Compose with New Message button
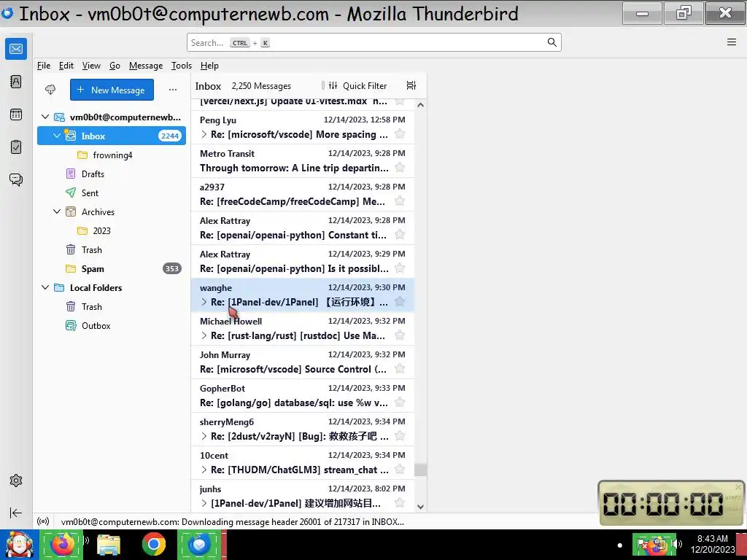 pos(112,90)
